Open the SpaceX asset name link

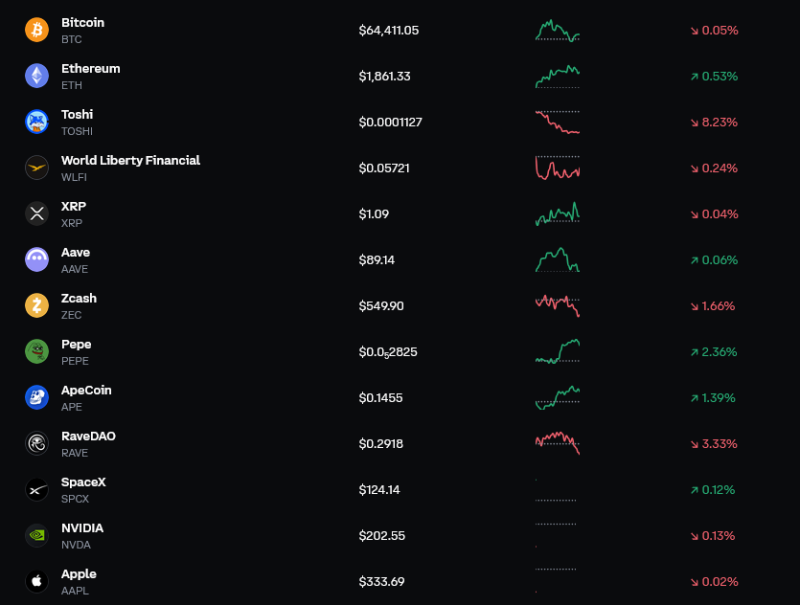pyautogui.click(x=84, y=483)
